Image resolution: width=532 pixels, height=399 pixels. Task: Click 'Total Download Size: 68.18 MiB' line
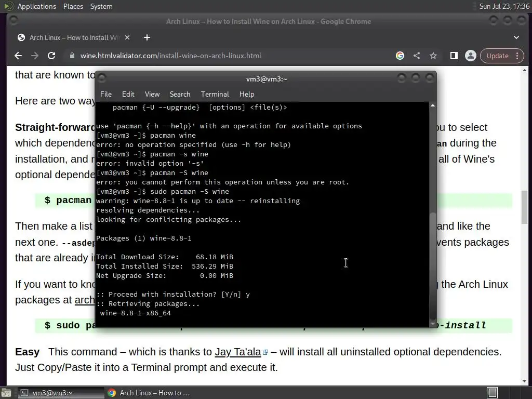click(165, 257)
